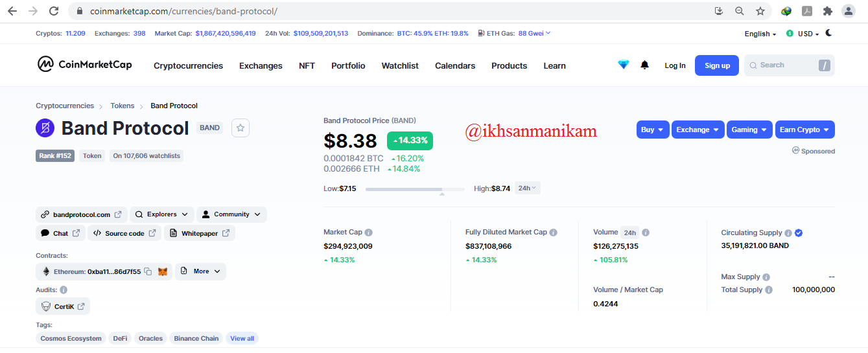Open the Products menu
Viewport: 868px width, 353px height.
(509, 65)
